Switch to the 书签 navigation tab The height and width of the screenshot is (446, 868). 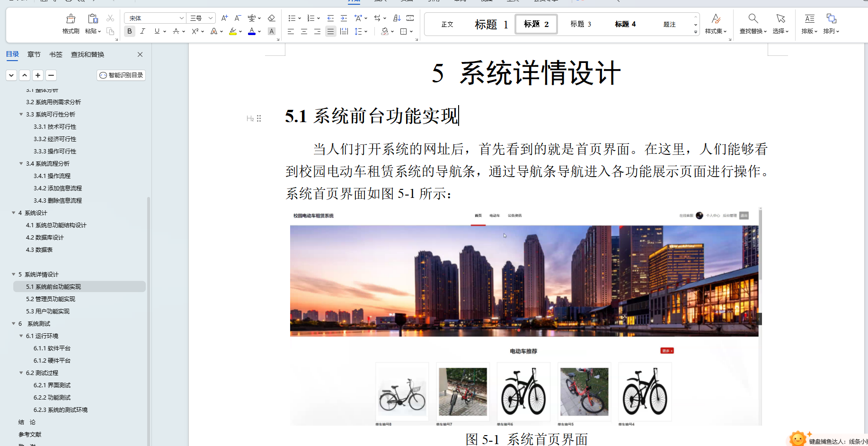click(56, 54)
